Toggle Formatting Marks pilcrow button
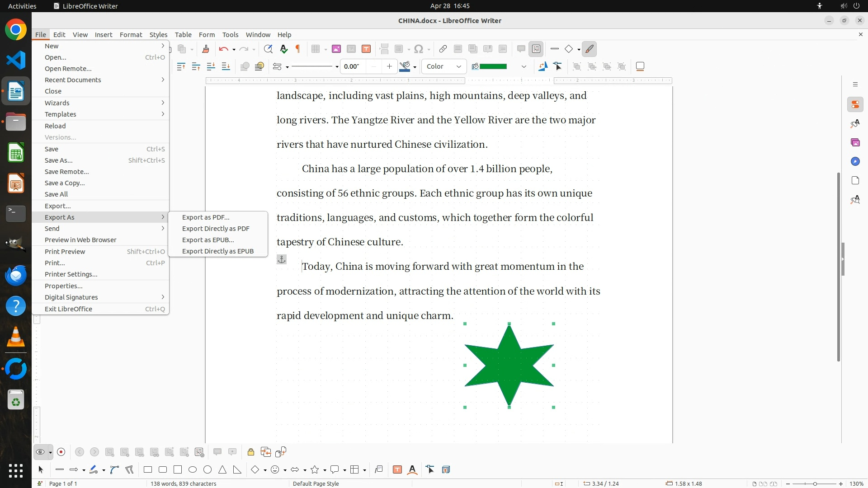868x488 pixels. coord(298,49)
